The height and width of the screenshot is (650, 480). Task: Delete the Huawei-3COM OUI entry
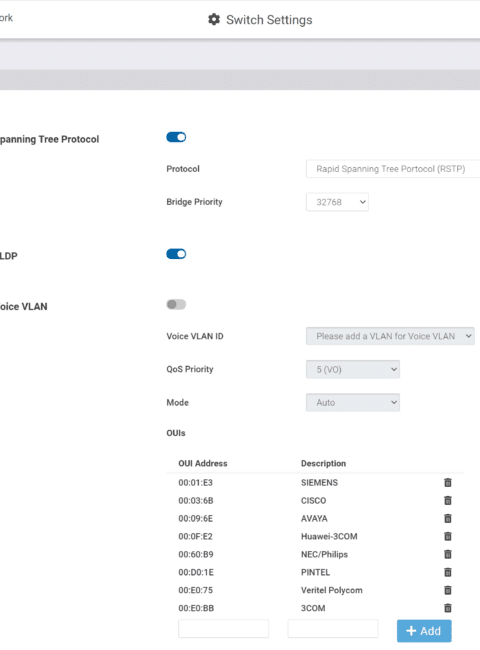click(x=448, y=536)
